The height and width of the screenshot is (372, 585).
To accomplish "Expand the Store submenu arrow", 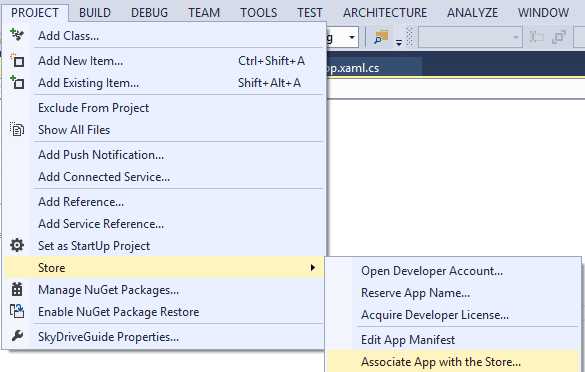I will tap(313, 267).
